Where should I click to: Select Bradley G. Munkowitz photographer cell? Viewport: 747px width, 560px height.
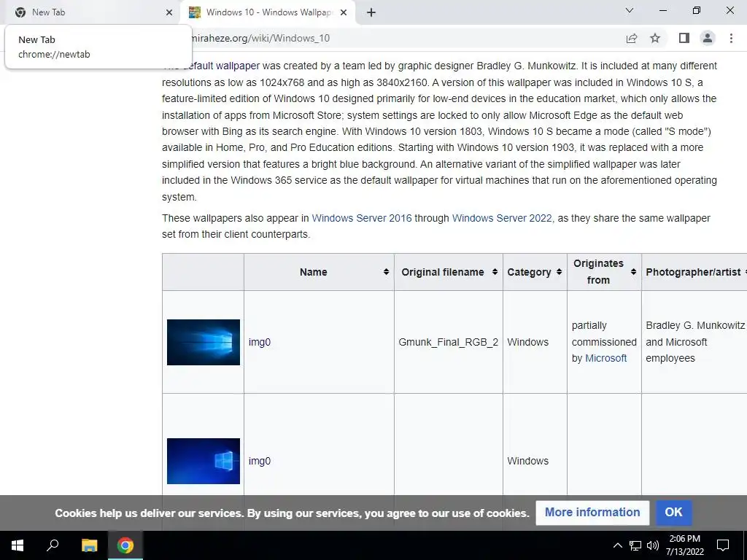point(694,342)
